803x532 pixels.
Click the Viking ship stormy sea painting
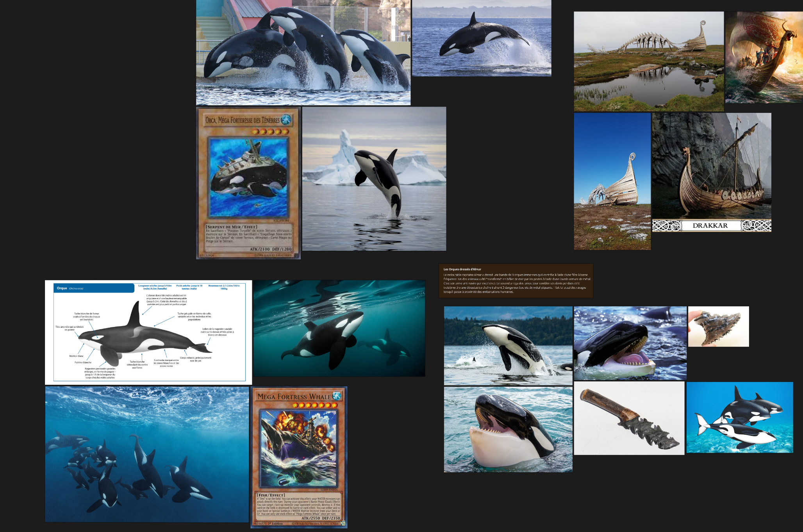pyautogui.click(x=764, y=57)
